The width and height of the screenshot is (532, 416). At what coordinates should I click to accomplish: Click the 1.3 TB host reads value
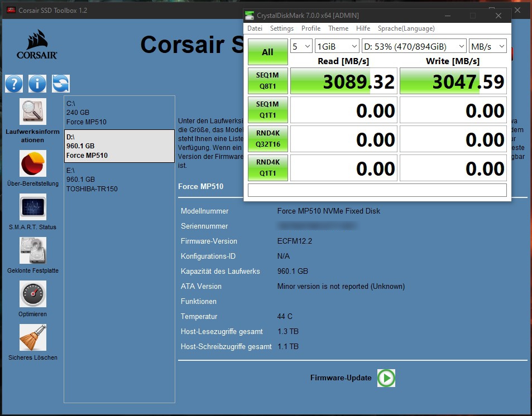coord(287,331)
